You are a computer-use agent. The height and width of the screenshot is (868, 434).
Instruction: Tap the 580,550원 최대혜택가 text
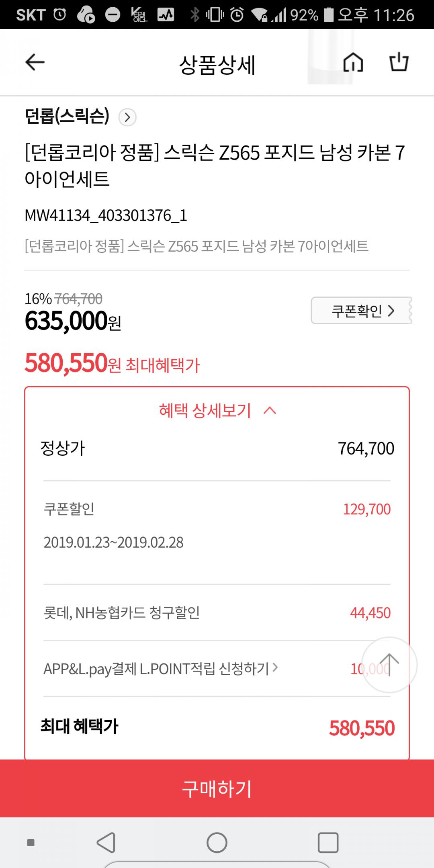tap(112, 364)
